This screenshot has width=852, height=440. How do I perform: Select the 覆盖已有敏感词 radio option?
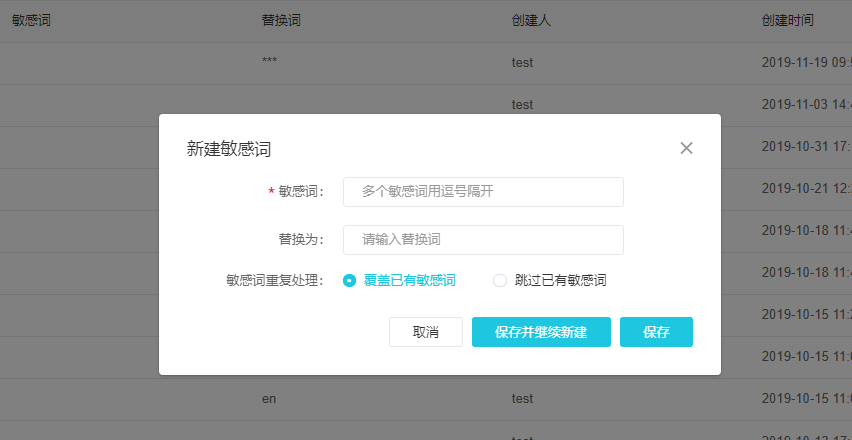(349, 281)
